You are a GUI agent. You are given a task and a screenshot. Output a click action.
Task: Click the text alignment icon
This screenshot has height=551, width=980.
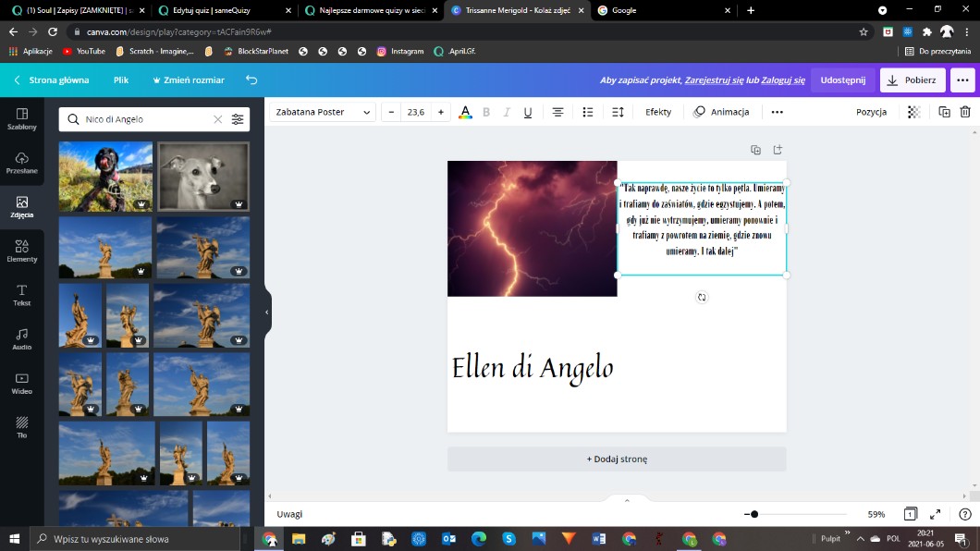(557, 112)
